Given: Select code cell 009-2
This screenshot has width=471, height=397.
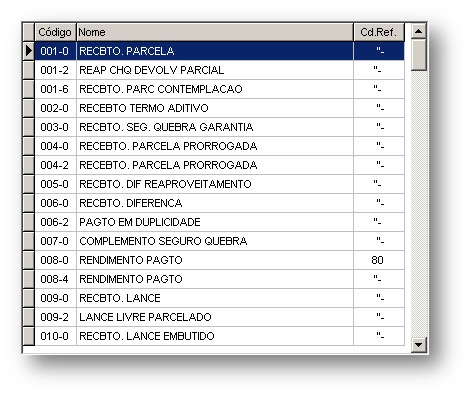Looking at the screenshot, I should tap(55, 317).
